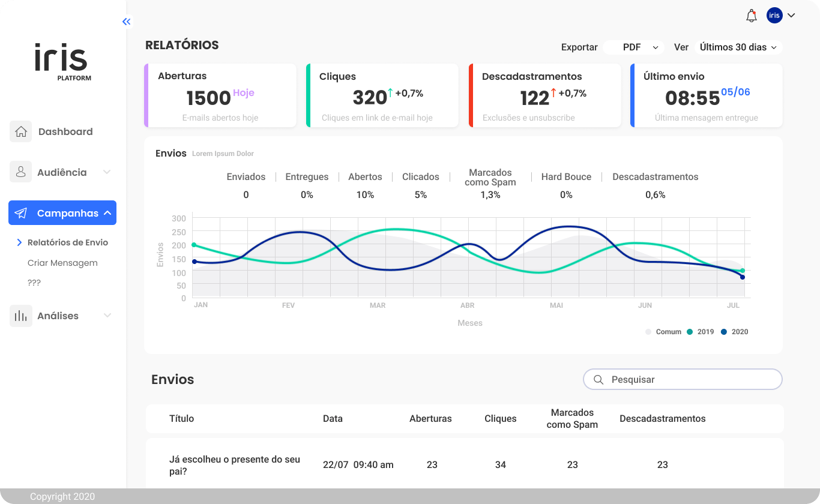Click the iris user avatar
Image resolution: width=820 pixels, height=504 pixels.
point(774,16)
